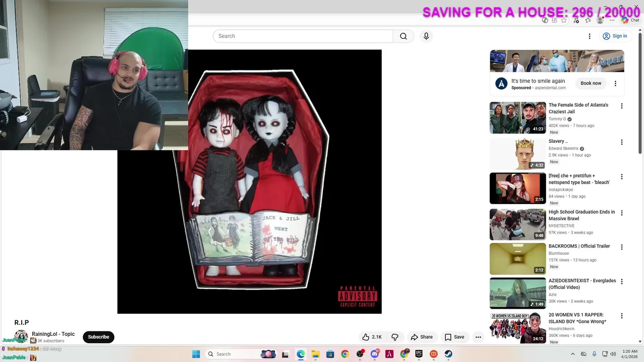The image size is (644, 362).
Task: Open YouTube settings three-dot menu near Sign in
Action: click(x=590, y=36)
